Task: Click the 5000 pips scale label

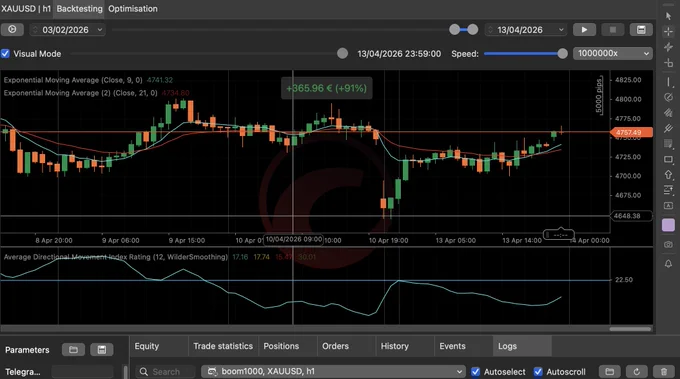Action: tap(599, 95)
